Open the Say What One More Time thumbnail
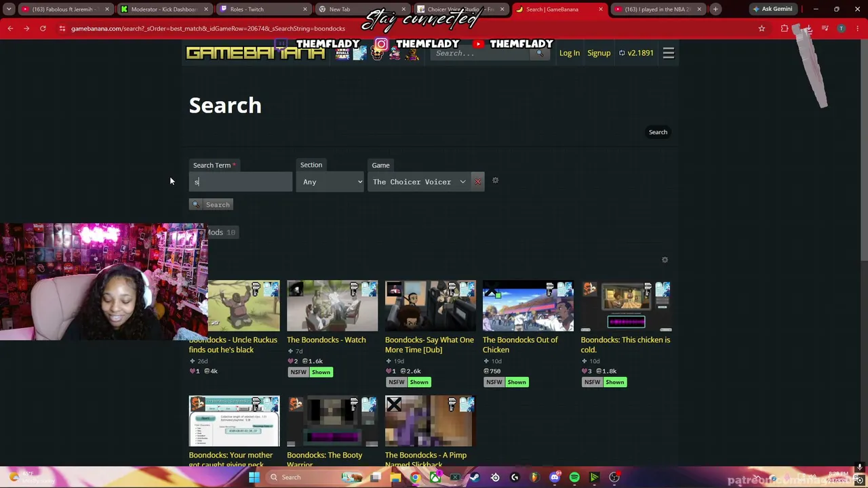Image resolution: width=868 pixels, height=488 pixels. point(431,306)
